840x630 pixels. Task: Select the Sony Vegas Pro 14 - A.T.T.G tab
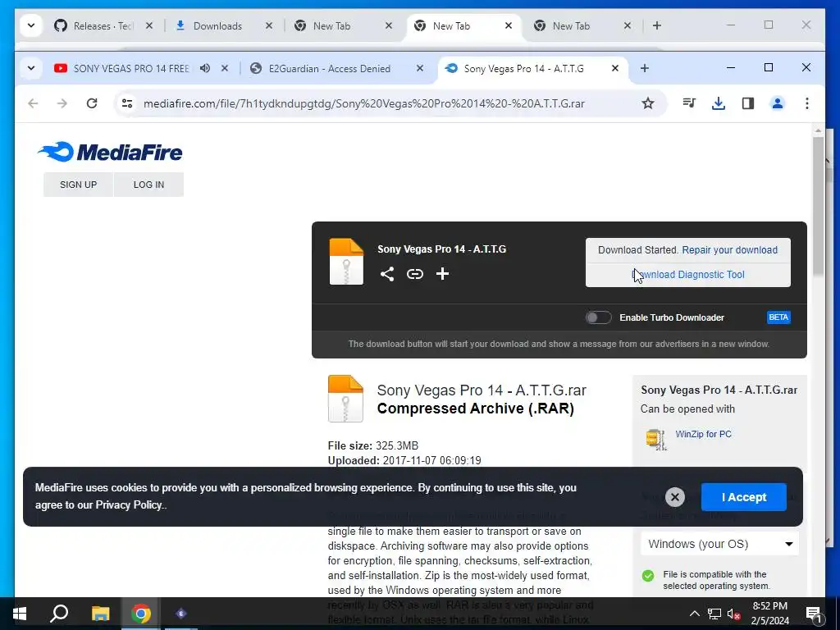tap(524, 69)
